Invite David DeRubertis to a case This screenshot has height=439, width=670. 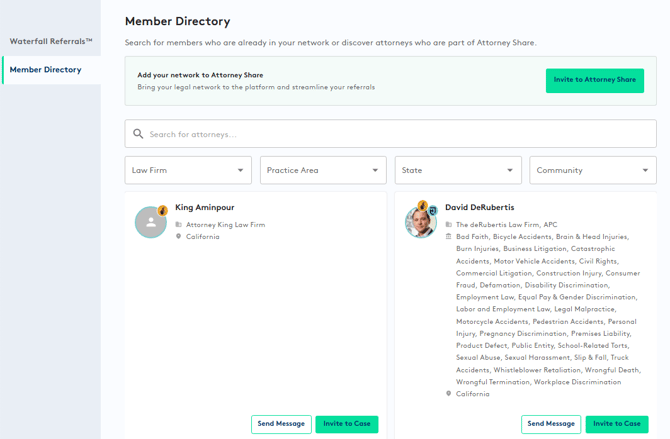tap(616, 424)
